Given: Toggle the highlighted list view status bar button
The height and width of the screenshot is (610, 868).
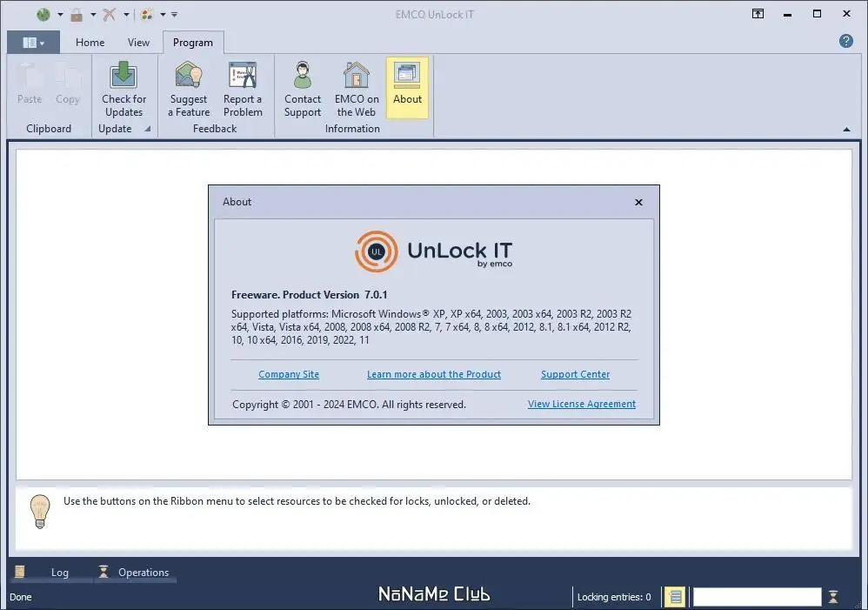Looking at the screenshot, I should pyautogui.click(x=675, y=597).
